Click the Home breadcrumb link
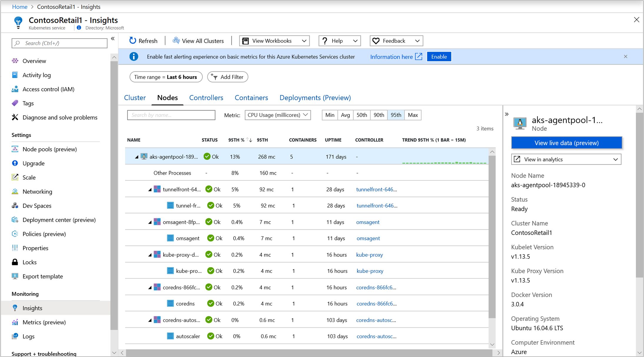Screen dimensions: 644x357 point(20,6)
